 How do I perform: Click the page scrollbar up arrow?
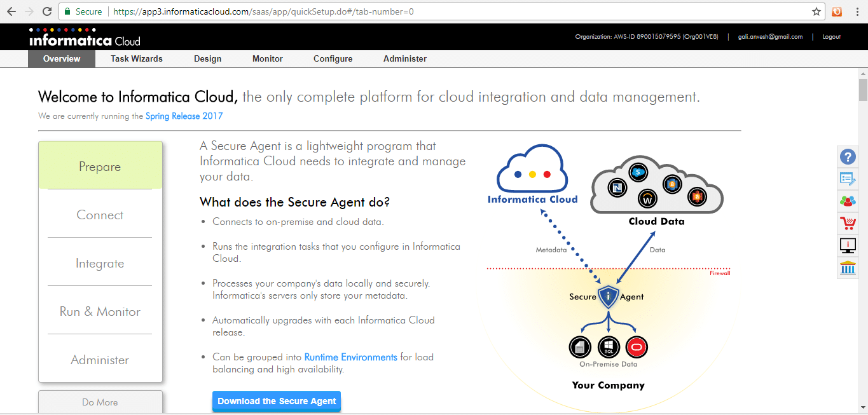[x=863, y=74]
